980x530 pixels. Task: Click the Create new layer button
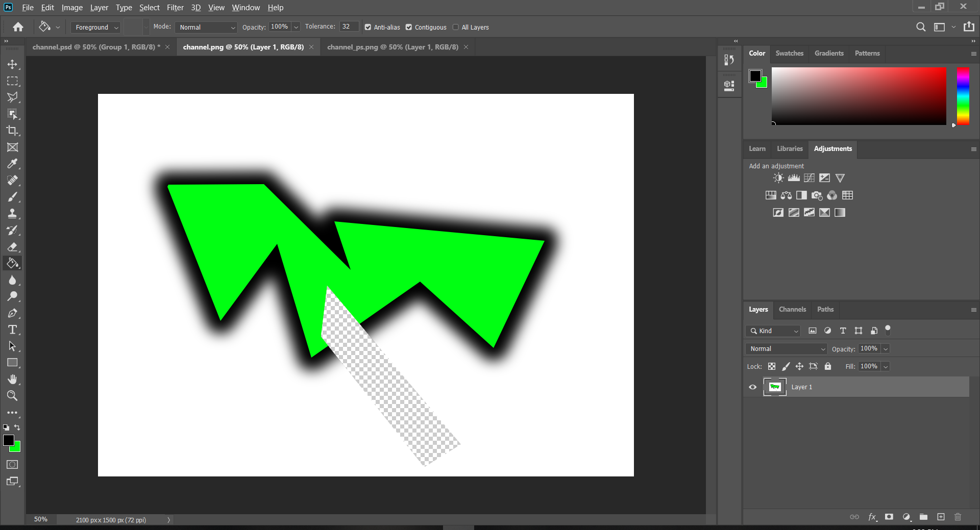pos(941,517)
